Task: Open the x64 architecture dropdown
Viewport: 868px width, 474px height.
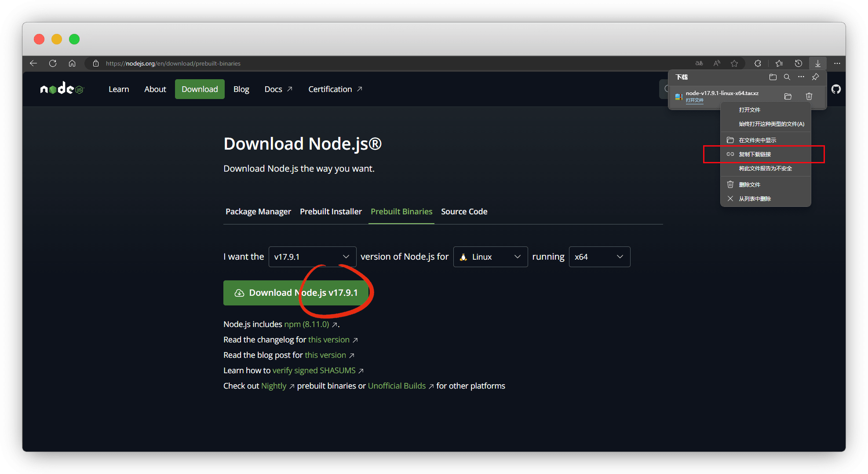Action: point(599,257)
